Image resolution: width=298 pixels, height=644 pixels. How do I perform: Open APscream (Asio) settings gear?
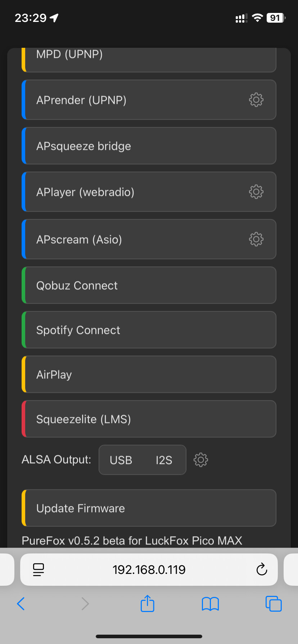(256, 239)
